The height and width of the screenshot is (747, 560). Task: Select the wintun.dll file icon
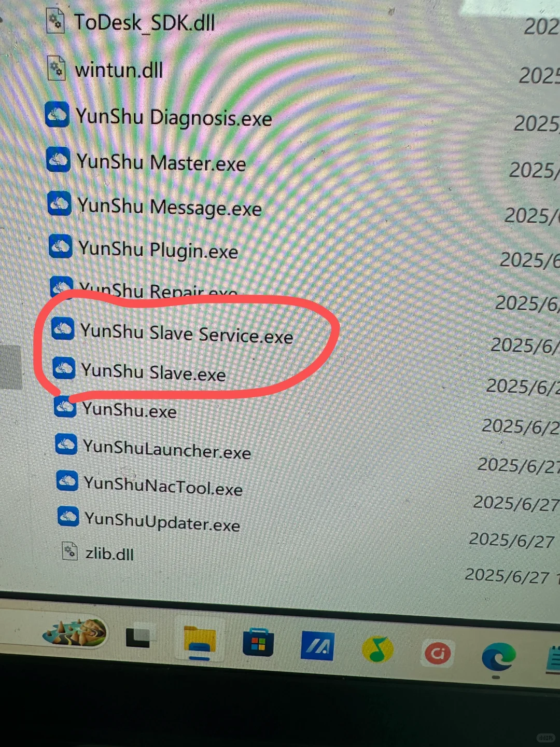tap(57, 68)
